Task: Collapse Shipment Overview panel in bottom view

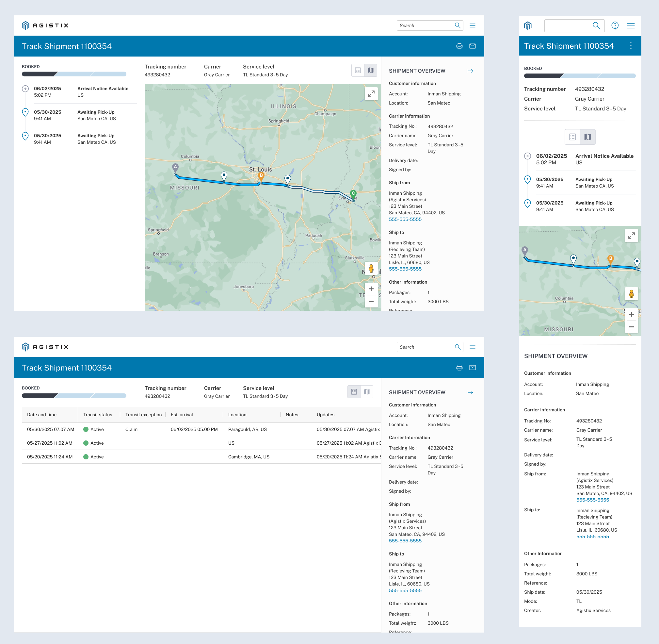Action: [470, 392]
